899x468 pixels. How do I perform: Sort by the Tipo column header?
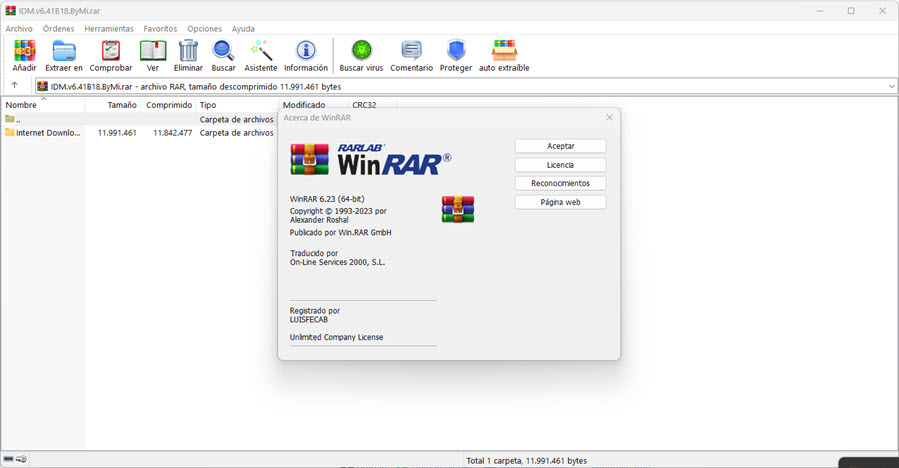click(x=237, y=105)
